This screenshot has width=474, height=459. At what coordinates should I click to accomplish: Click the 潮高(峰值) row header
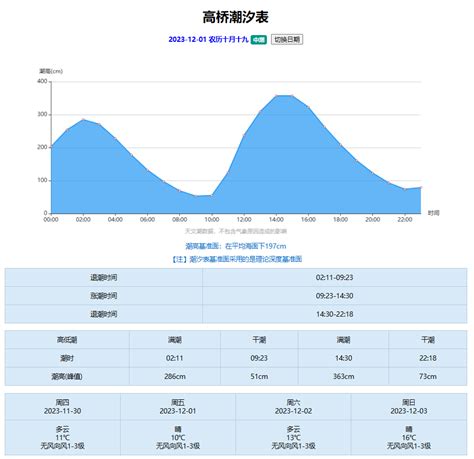click(67, 376)
